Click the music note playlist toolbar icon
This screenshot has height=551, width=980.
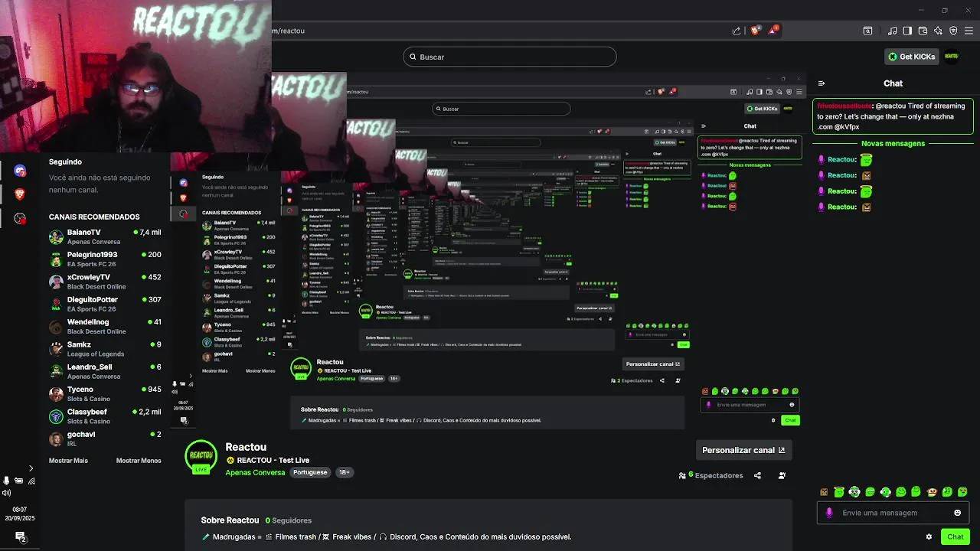[x=892, y=31]
